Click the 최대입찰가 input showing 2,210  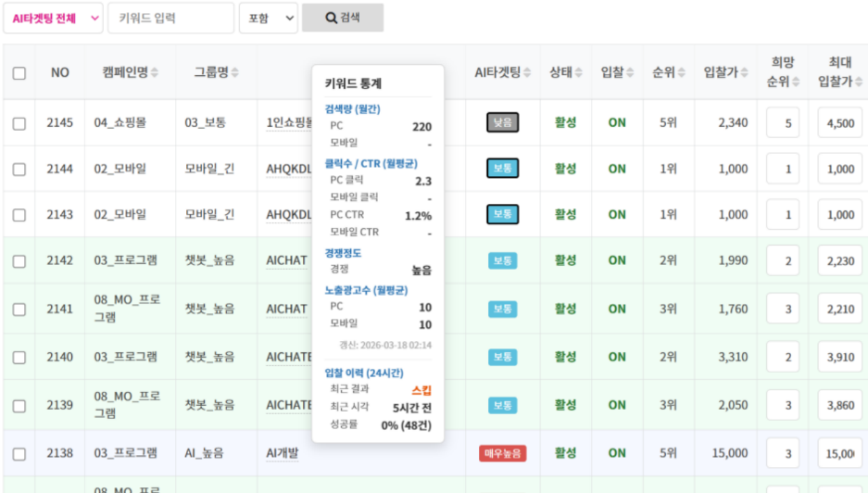pos(840,310)
